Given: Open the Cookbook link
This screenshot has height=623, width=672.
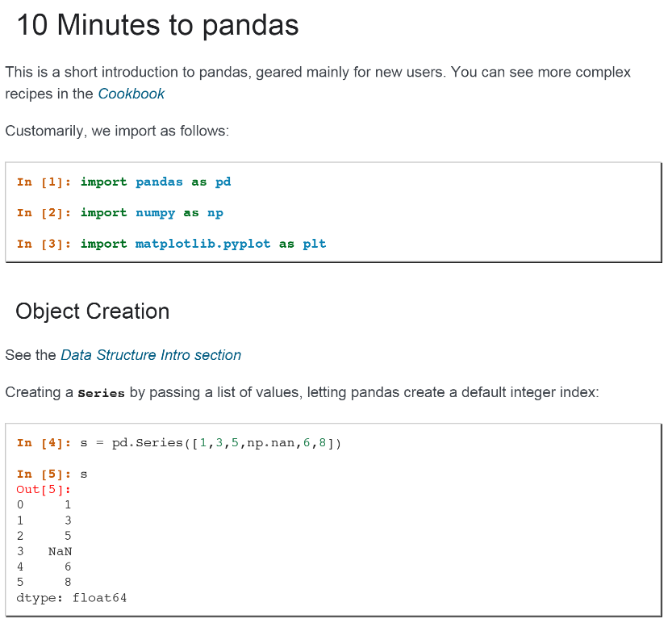Looking at the screenshot, I should [x=131, y=94].
